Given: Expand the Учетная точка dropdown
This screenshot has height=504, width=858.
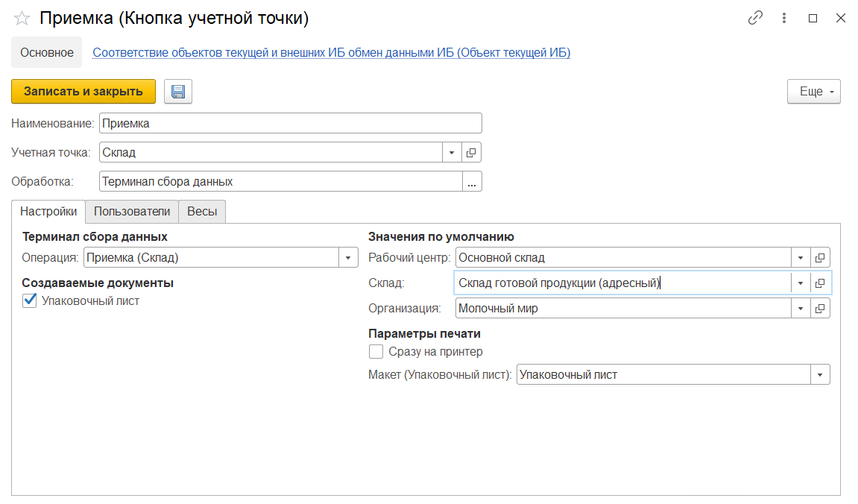Looking at the screenshot, I should pos(452,153).
